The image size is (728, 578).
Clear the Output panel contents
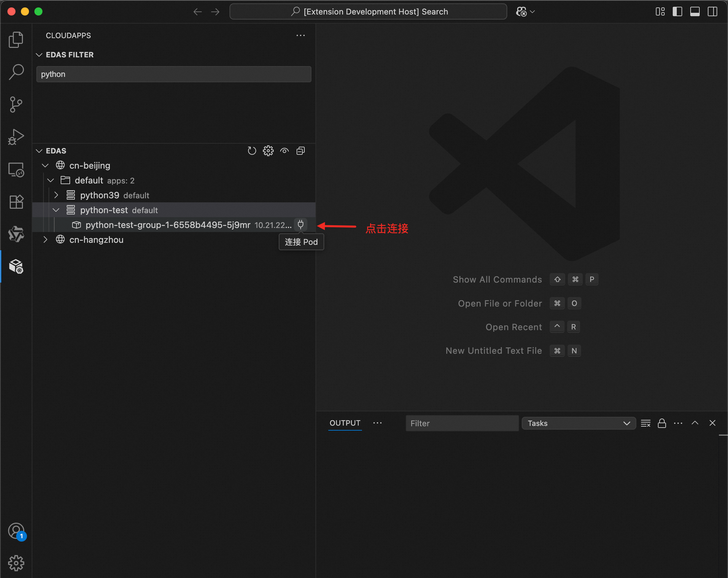coord(645,423)
